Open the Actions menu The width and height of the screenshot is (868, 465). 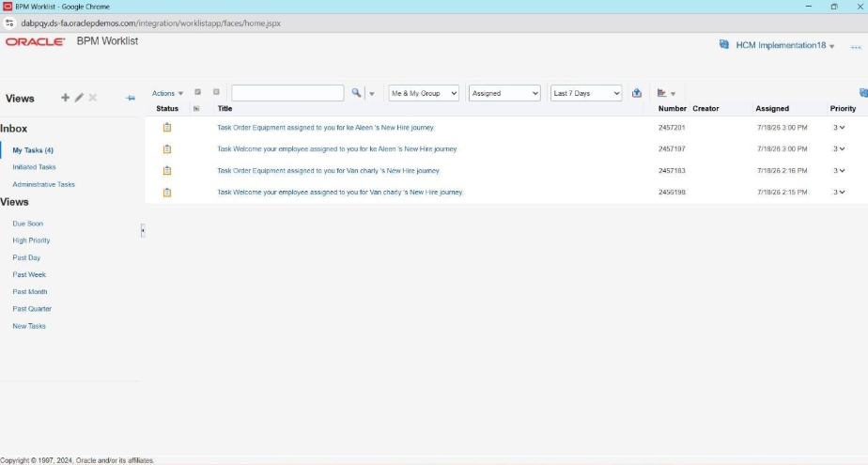click(x=167, y=93)
